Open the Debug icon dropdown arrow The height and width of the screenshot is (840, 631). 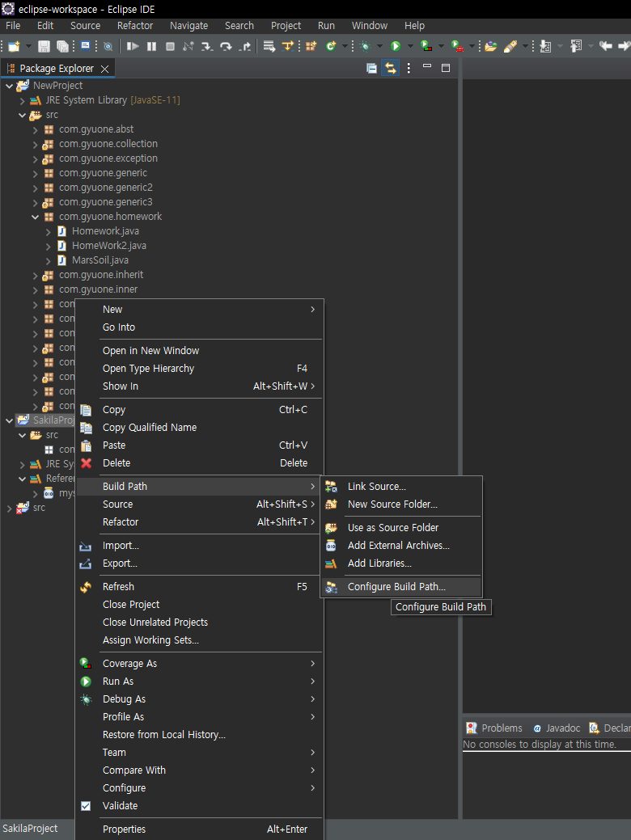[x=379, y=47]
